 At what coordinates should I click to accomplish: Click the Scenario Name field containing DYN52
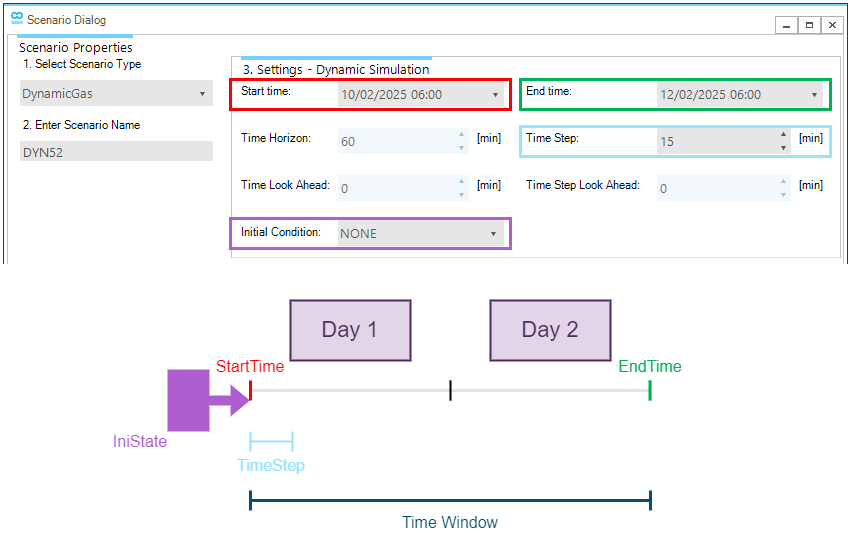coord(116,152)
